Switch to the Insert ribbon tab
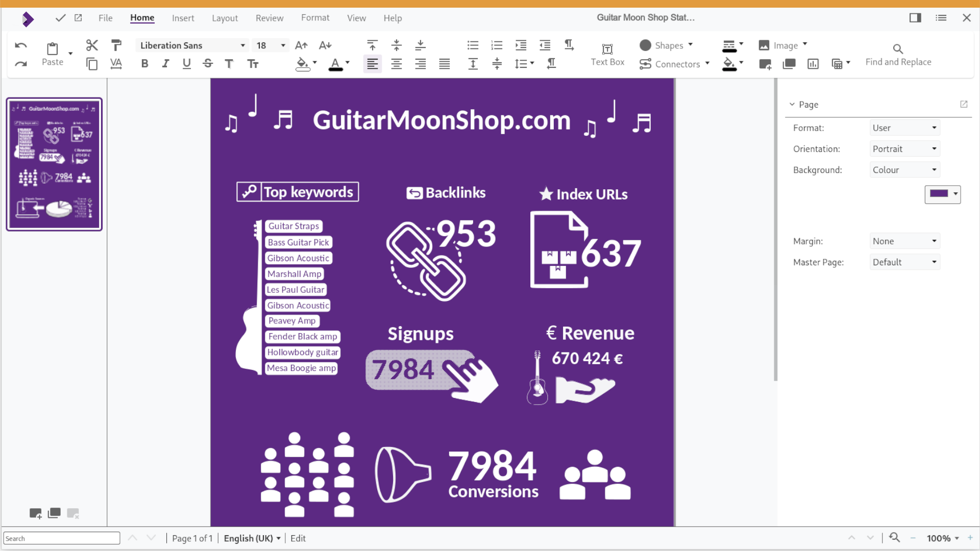 [183, 18]
